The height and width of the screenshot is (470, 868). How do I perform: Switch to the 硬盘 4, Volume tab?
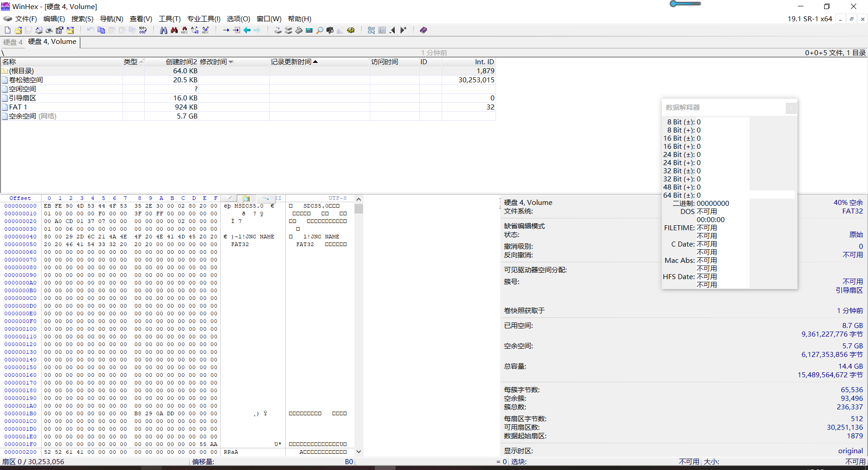tap(52, 42)
